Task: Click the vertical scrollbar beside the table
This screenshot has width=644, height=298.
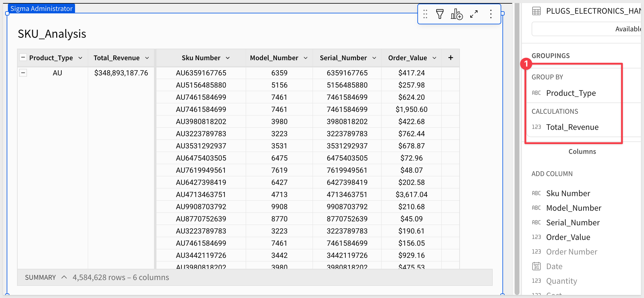Action: click(517, 149)
